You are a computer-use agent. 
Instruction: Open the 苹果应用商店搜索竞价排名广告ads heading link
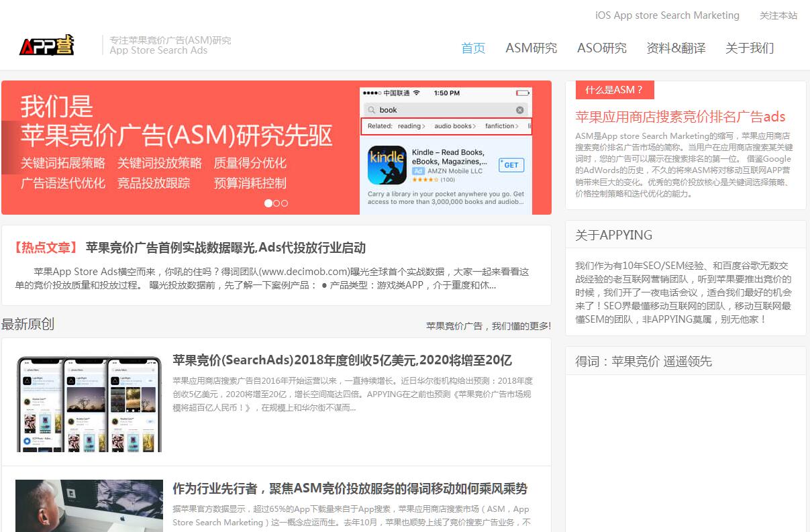pos(680,117)
